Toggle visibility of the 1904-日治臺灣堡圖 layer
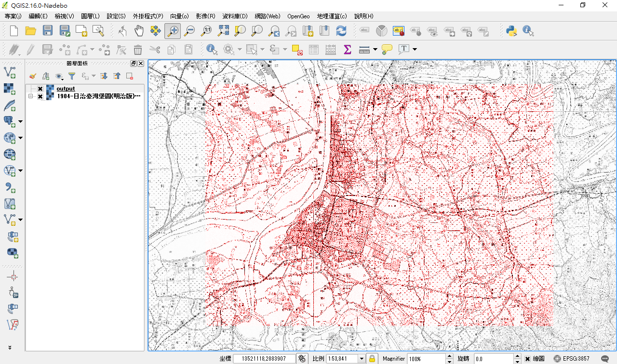The height and width of the screenshot is (364, 617). pos(40,96)
